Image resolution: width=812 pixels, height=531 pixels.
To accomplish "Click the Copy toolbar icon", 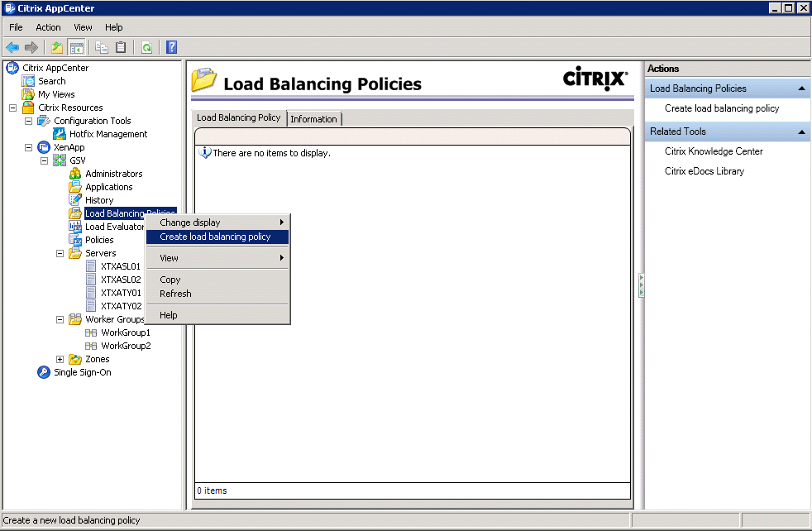I will [102, 48].
